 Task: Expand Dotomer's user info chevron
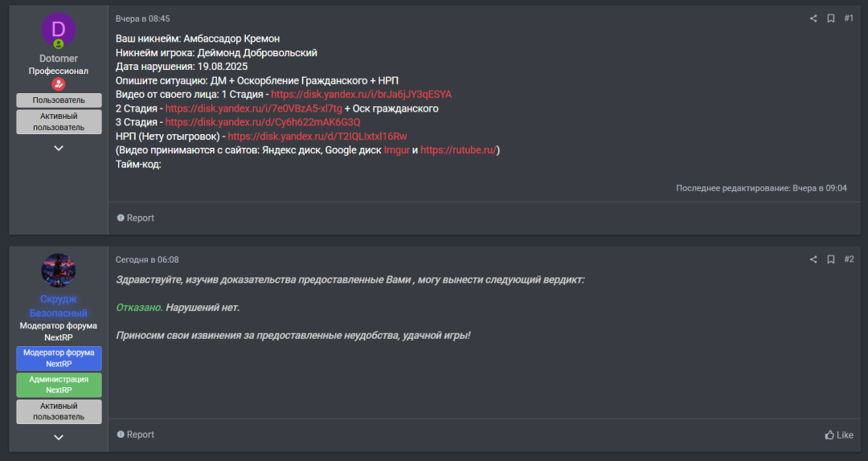(x=59, y=148)
